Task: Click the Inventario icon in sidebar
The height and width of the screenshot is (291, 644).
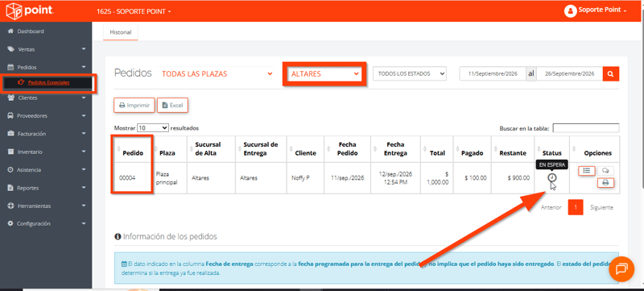Action: point(10,152)
